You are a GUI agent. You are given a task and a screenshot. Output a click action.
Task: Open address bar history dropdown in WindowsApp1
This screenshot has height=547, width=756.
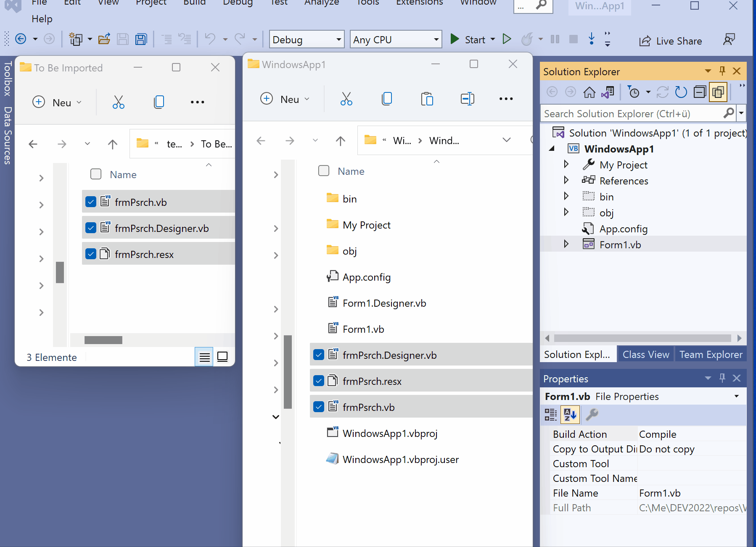[x=507, y=140]
